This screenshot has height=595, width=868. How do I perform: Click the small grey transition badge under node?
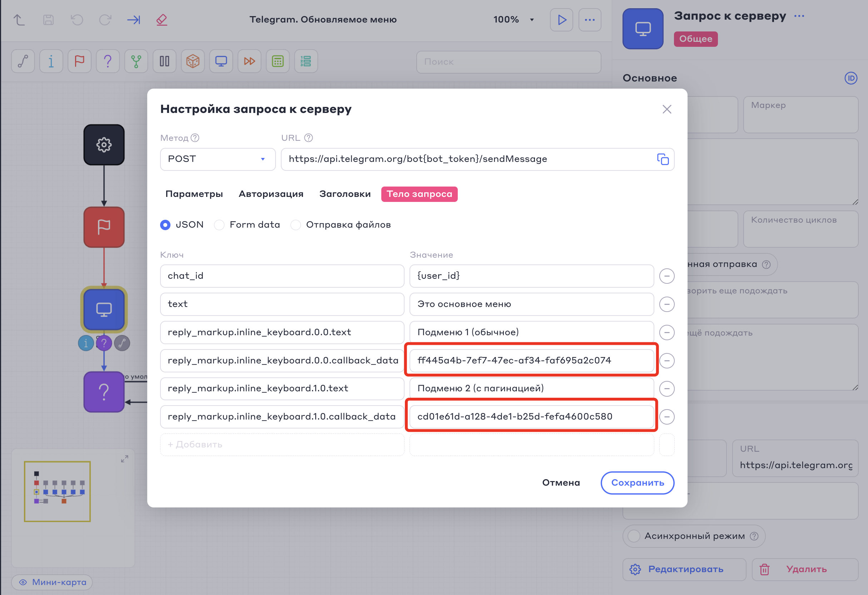(122, 343)
